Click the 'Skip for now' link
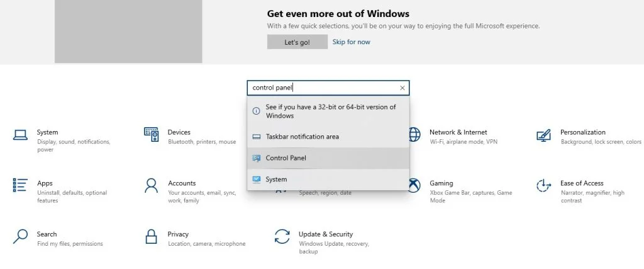The width and height of the screenshot is (644, 269). coord(351,42)
